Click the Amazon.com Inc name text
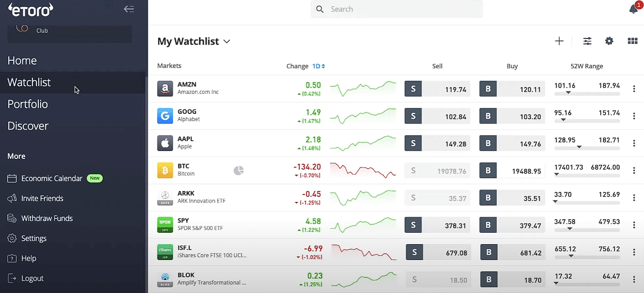The width and height of the screenshot is (644, 293). tap(198, 92)
